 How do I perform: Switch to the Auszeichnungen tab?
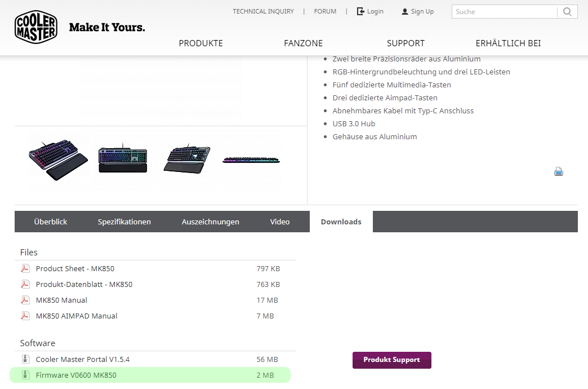[x=211, y=222]
